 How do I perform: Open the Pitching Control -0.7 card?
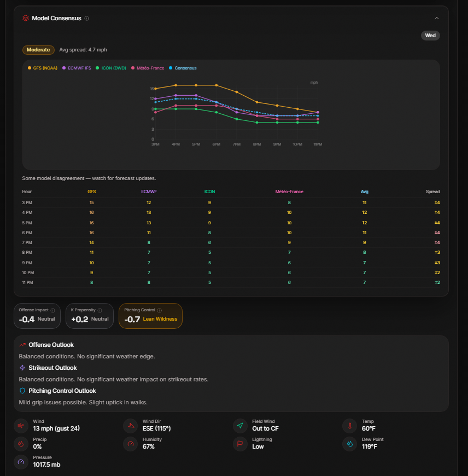pyautogui.click(x=150, y=316)
